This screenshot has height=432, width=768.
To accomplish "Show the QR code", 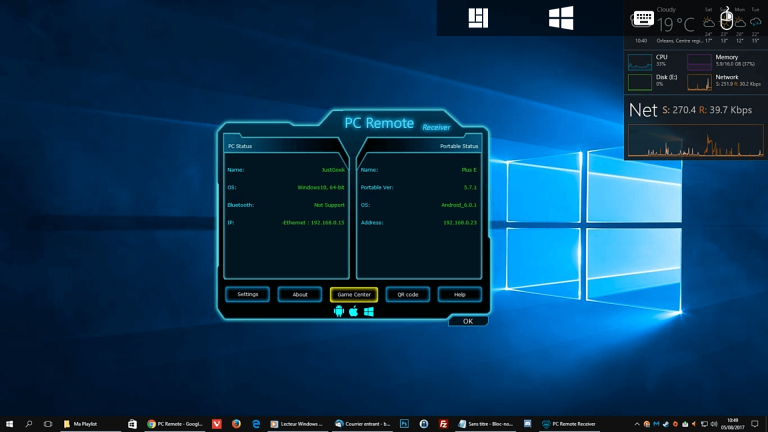I will [408, 294].
